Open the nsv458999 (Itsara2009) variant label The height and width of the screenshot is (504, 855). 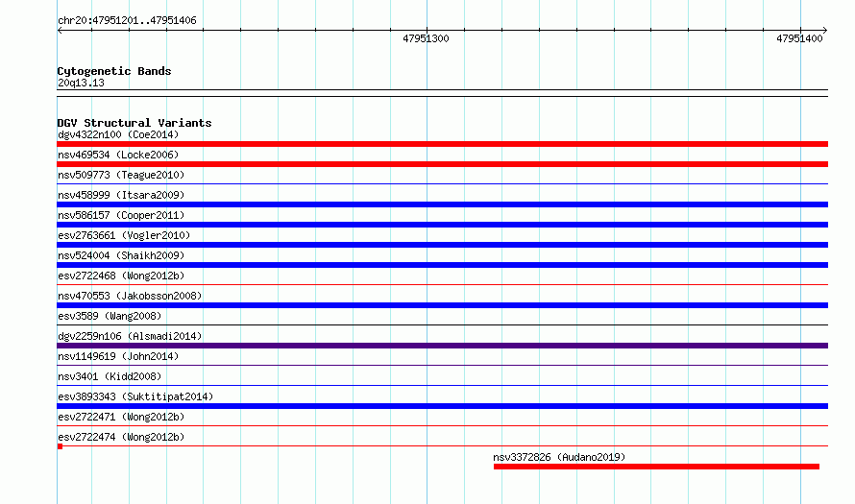121,195
